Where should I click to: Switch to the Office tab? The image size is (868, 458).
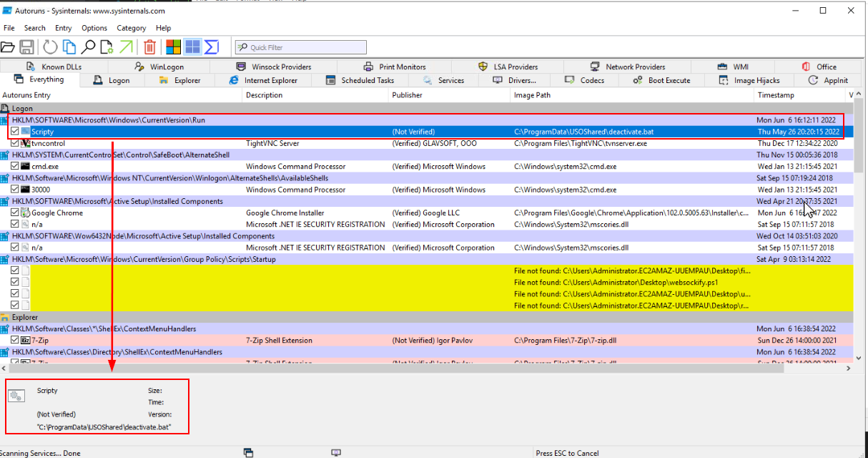click(819, 67)
